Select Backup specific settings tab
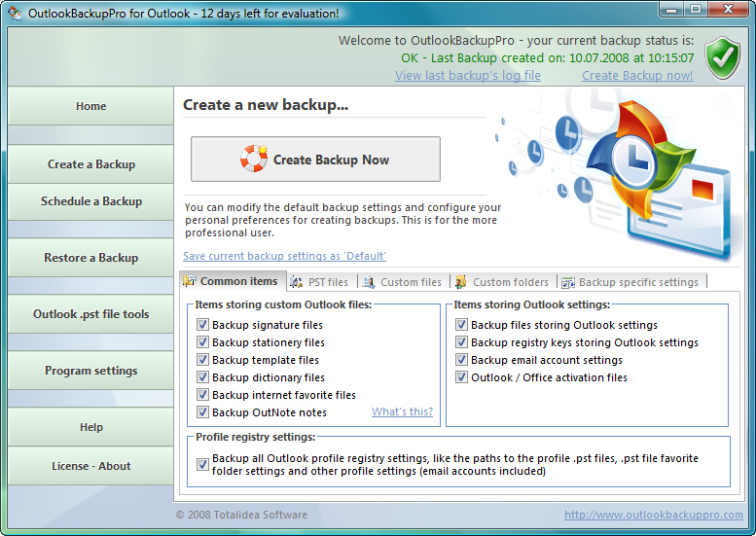 pos(632,282)
